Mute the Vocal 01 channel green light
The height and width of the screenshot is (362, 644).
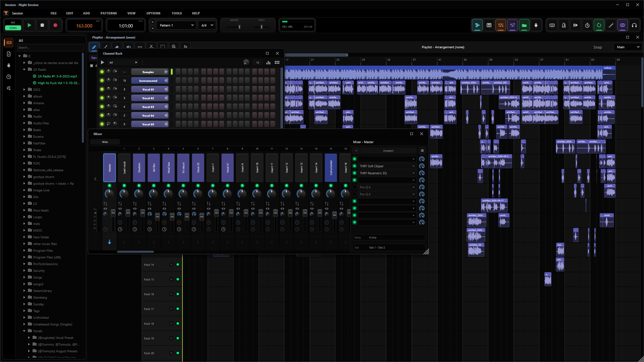[x=102, y=89]
